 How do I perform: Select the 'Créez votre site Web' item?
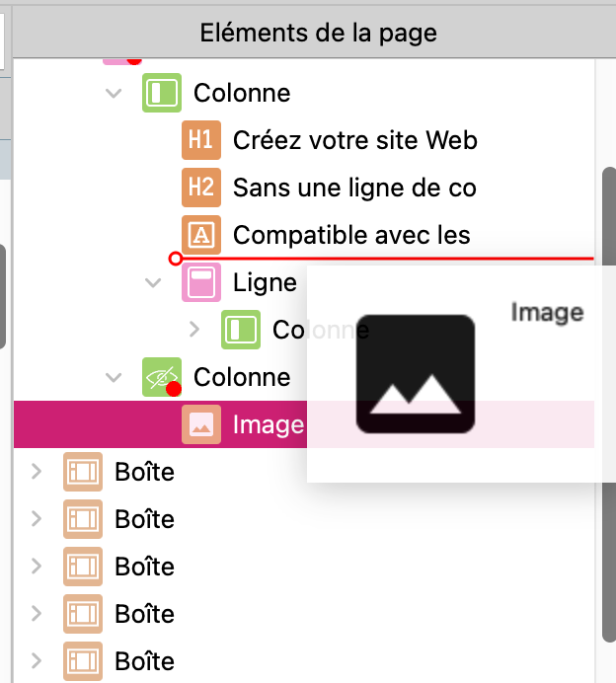(354, 140)
